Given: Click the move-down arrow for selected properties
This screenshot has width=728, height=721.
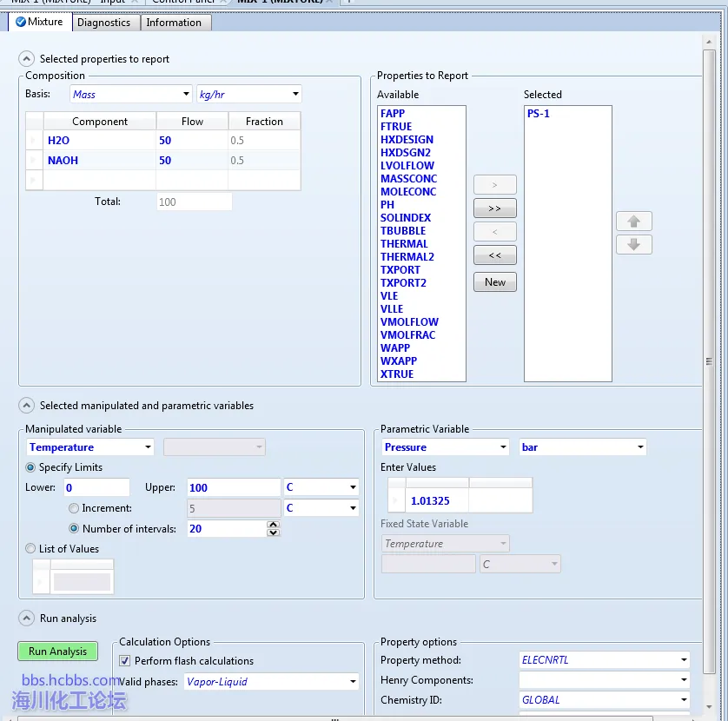Looking at the screenshot, I should point(633,245).
